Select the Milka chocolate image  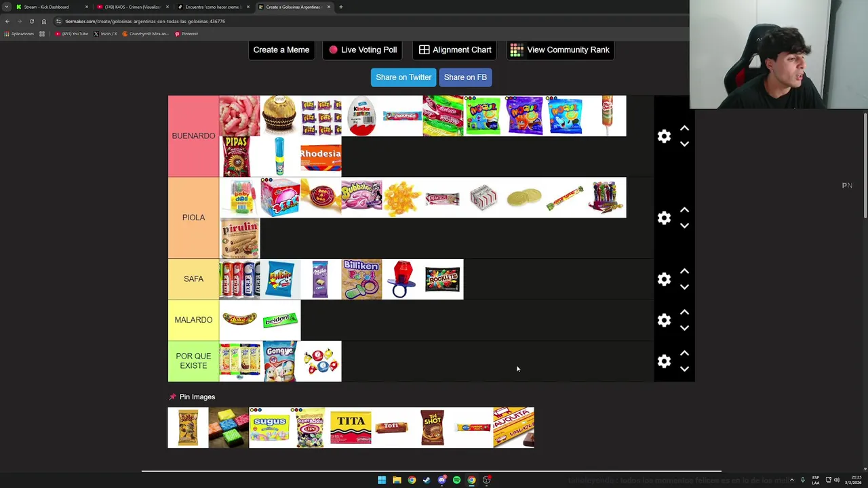[x=321, y=279]
